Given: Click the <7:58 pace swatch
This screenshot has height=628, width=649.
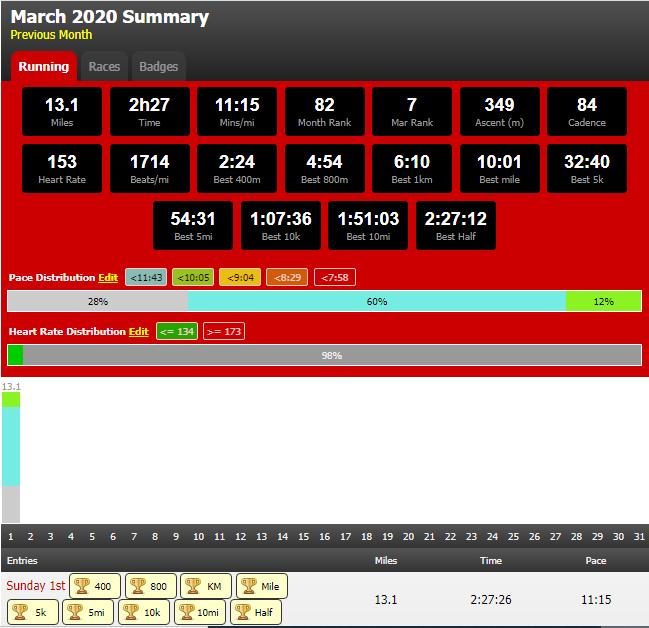Looking at the screenshot, I should pos(335,277).
